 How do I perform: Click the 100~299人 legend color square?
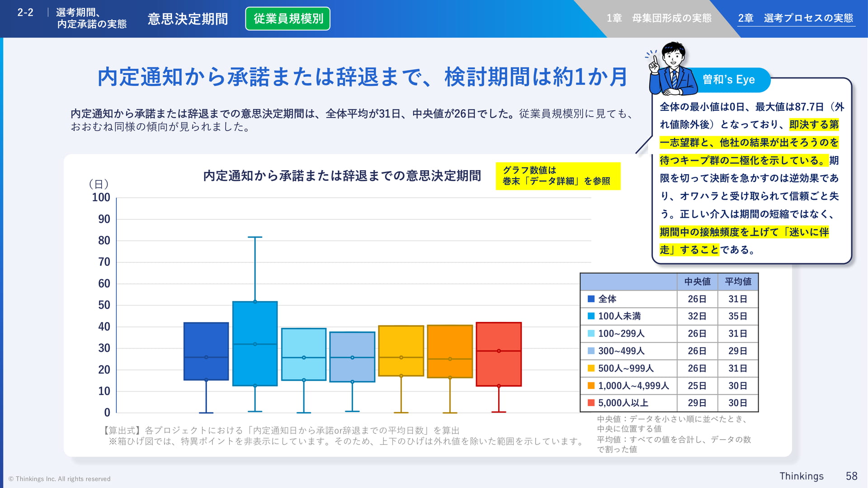coord(590,333)
